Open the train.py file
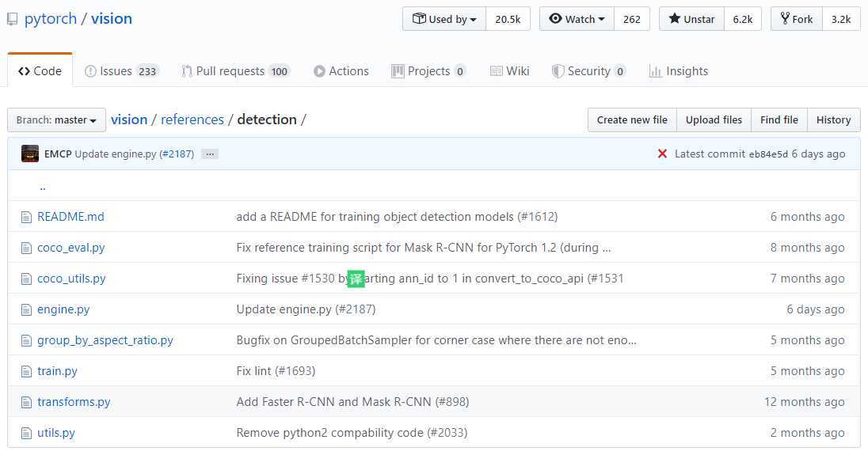The width and height of the screenshot is (868, 455). [x=57, y=371]
